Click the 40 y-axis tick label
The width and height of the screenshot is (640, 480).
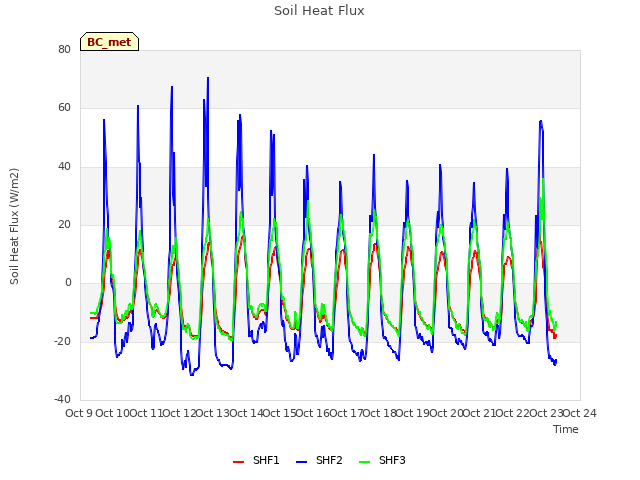tap(64, 166)
